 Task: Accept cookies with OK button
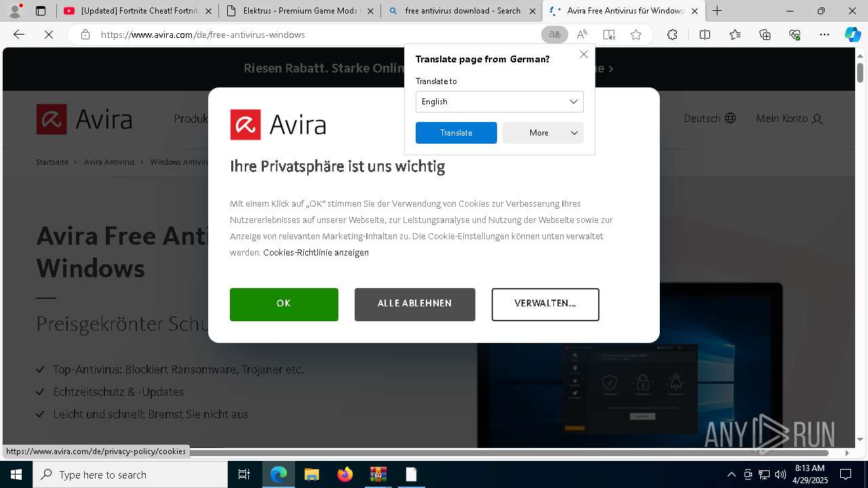284,304
